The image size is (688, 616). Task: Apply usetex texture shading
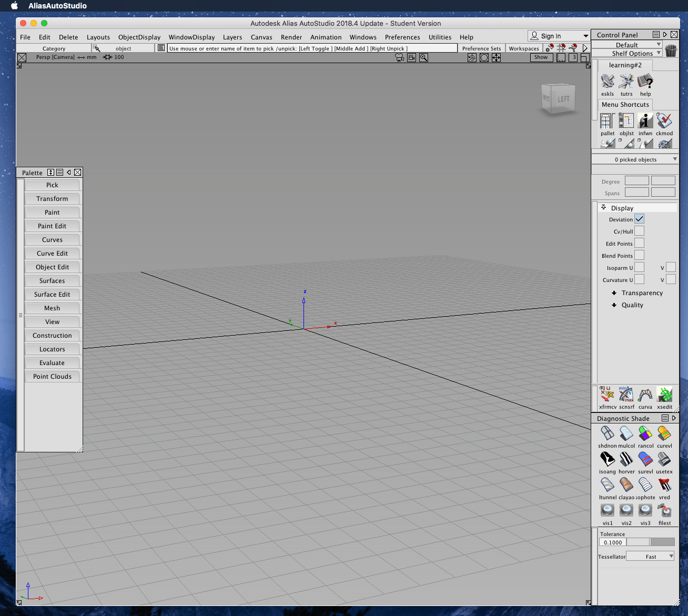coord(664,459)
